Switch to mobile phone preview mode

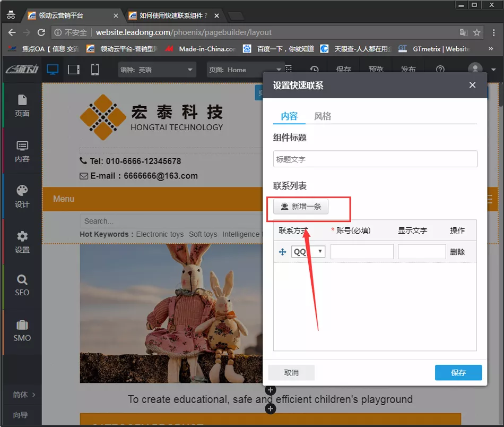click(95, 70)
